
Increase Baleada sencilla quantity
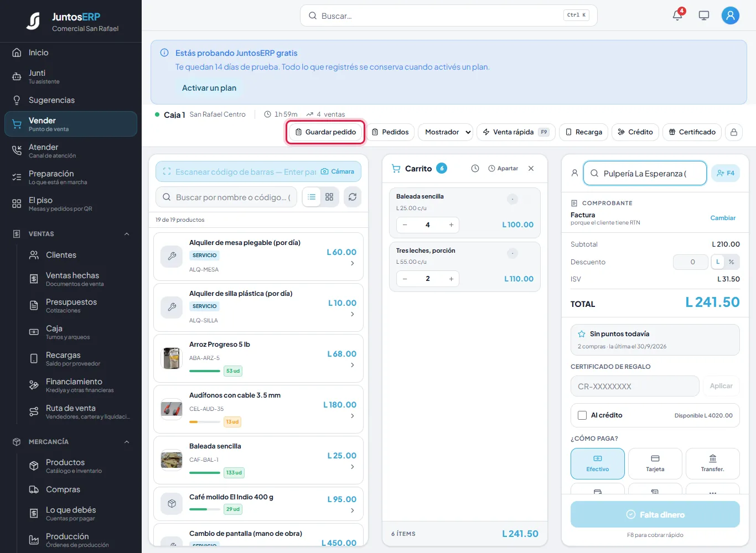click(x=451, y=225)
